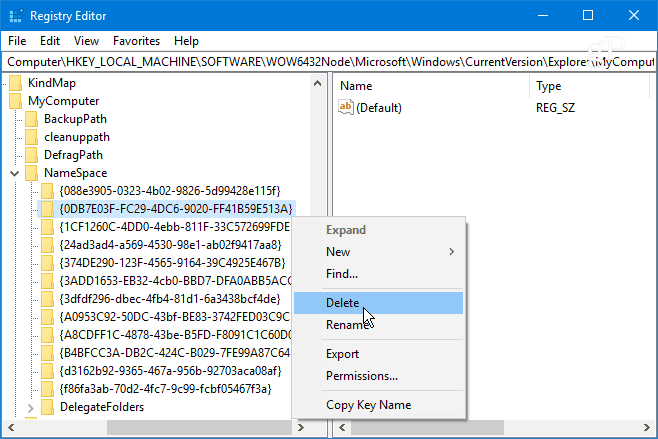This screenshot has height=439, width=658.
Task: Open the File menu
Action: (x=17, y=41)
